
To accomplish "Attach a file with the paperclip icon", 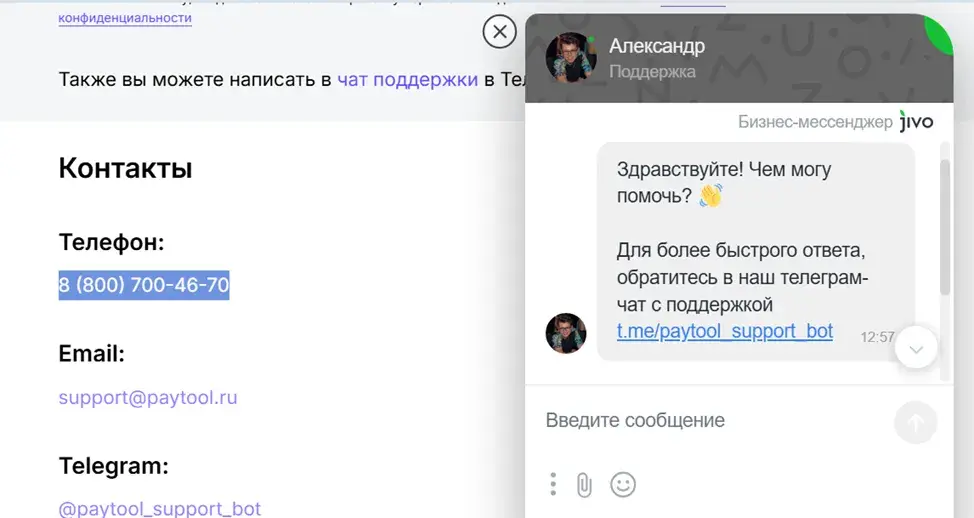I will (584, 484).
